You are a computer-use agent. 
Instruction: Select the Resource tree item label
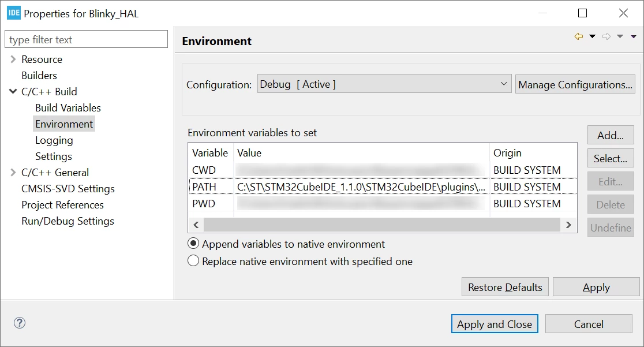click(x=42, y=59)
